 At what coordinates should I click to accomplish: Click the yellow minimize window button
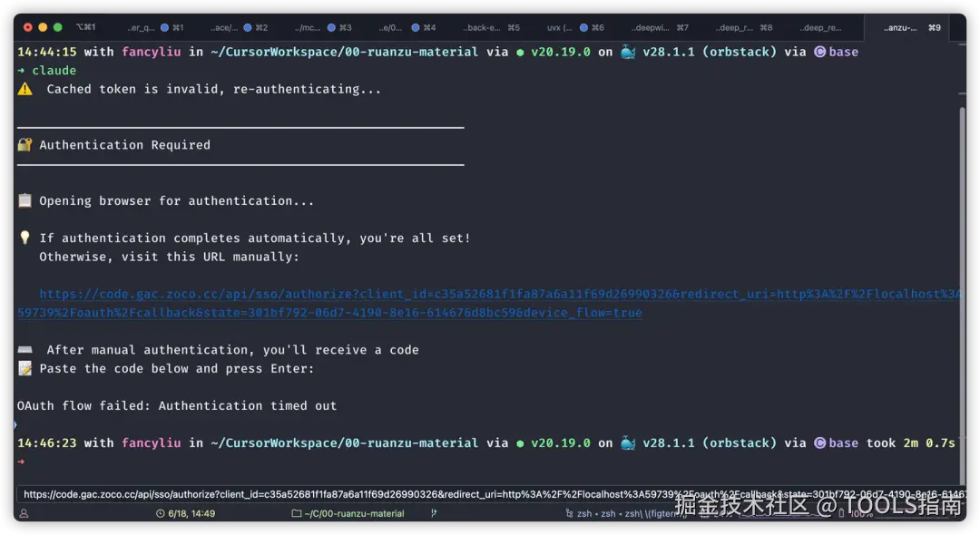(43, 27)
